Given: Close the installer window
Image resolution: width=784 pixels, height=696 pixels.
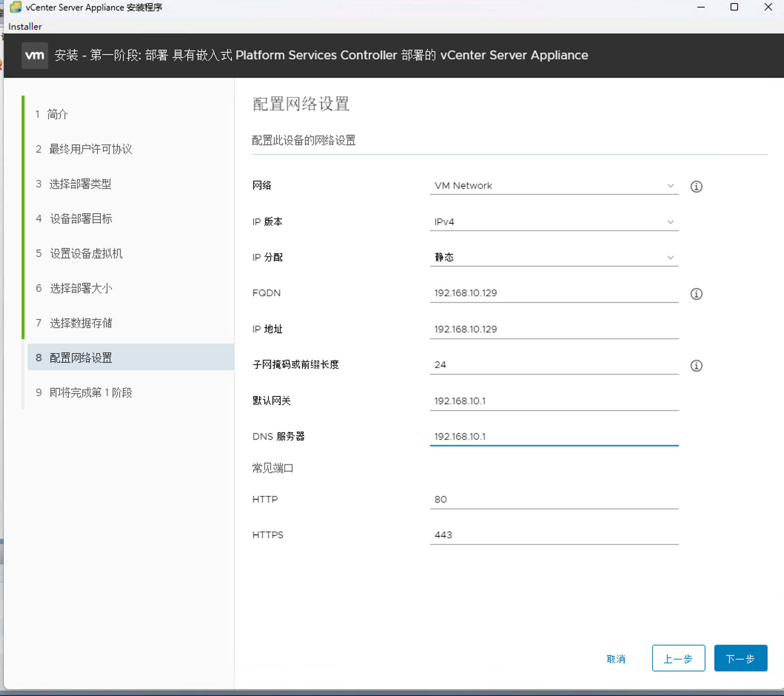Looking at the screenshot, I should pos(768,7).
